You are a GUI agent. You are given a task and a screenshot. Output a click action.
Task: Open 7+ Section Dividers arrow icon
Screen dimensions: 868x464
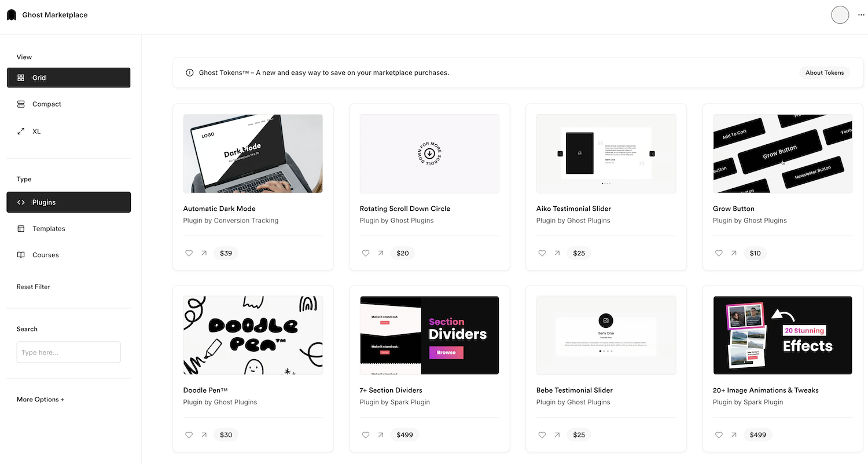point(380,435)
